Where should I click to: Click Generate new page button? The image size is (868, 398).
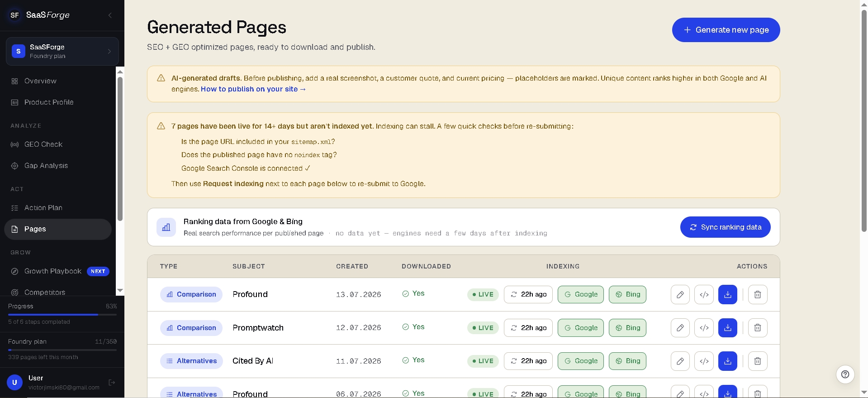[726, 30]
